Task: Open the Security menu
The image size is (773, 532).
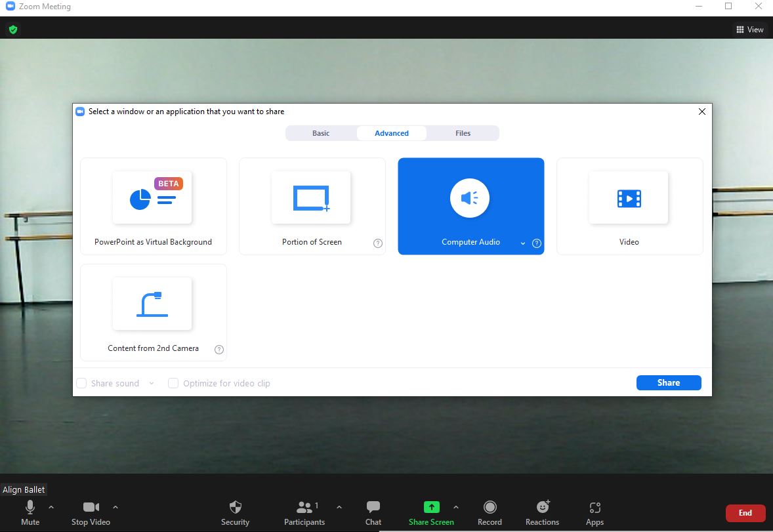Action: [x=235, y=513]
